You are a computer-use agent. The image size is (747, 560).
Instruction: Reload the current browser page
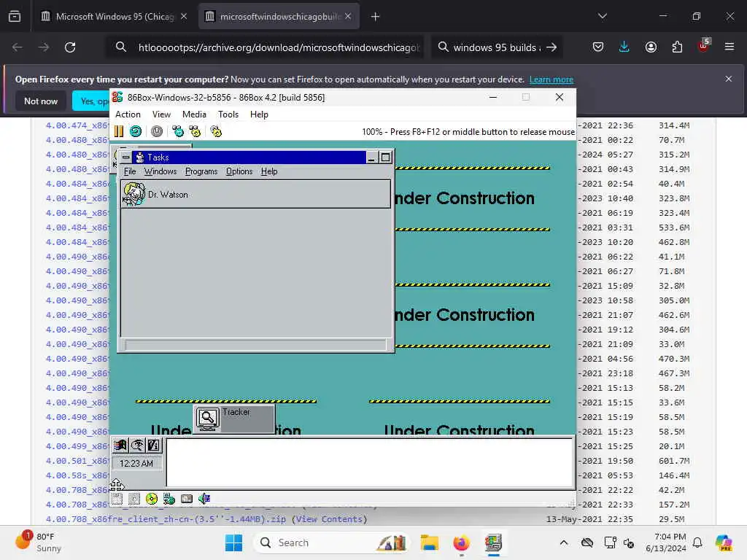tap(70, 47)
